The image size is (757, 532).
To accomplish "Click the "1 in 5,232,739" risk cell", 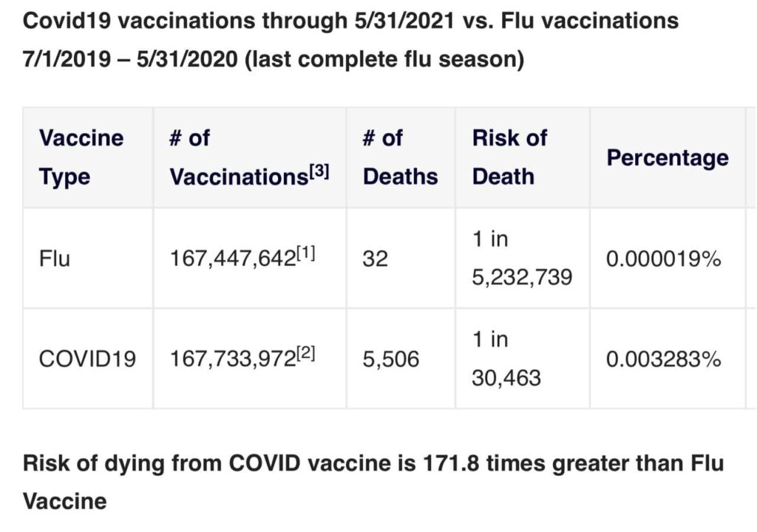I will (x=522, y=259).
